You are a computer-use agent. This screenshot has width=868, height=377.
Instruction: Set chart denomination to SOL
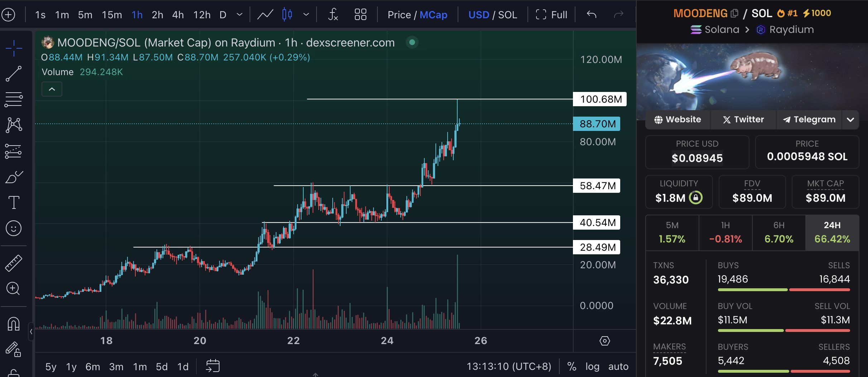point(508,15)
